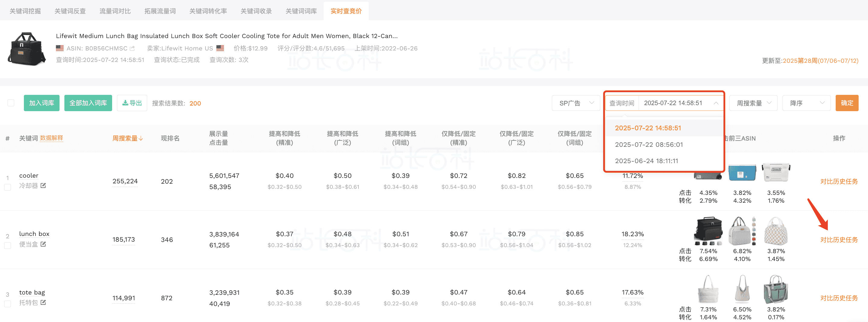
Task: View gray lunch bag thumbnail in lunch box row
Action: [x=742, y=231]
